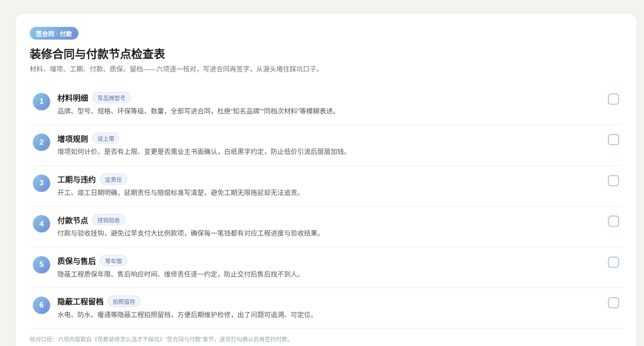Click the 写年限 tag

pyautogui.click(x=114, y=261)
